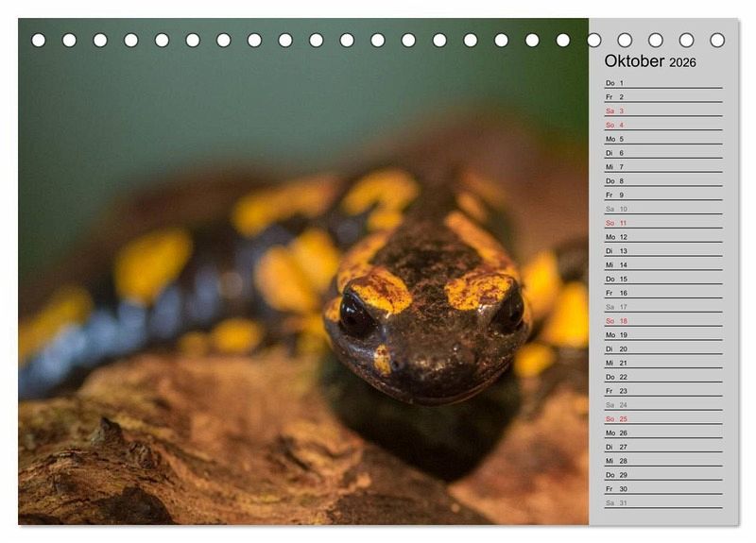Select So 25 in red
The width and height of the screenshot is (756, 543).
click(662, 418)
